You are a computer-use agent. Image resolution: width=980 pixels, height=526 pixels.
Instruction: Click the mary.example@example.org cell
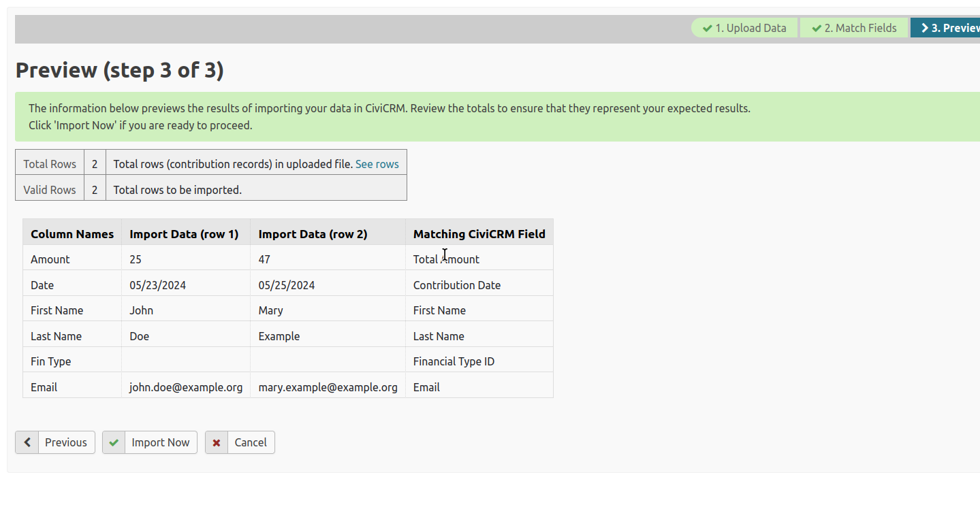(x=328, y=387)
